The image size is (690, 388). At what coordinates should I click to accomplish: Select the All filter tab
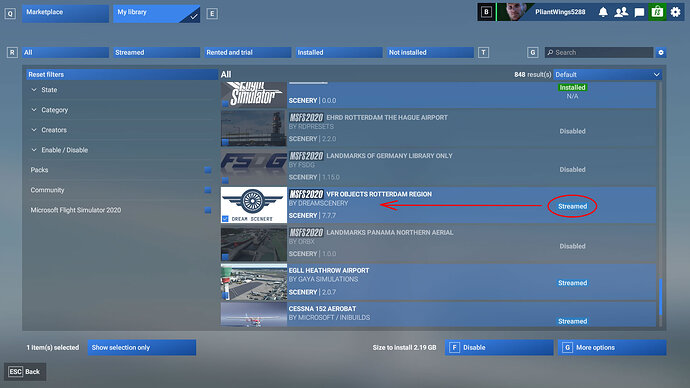pyautogui.click(x=65, y=52)
